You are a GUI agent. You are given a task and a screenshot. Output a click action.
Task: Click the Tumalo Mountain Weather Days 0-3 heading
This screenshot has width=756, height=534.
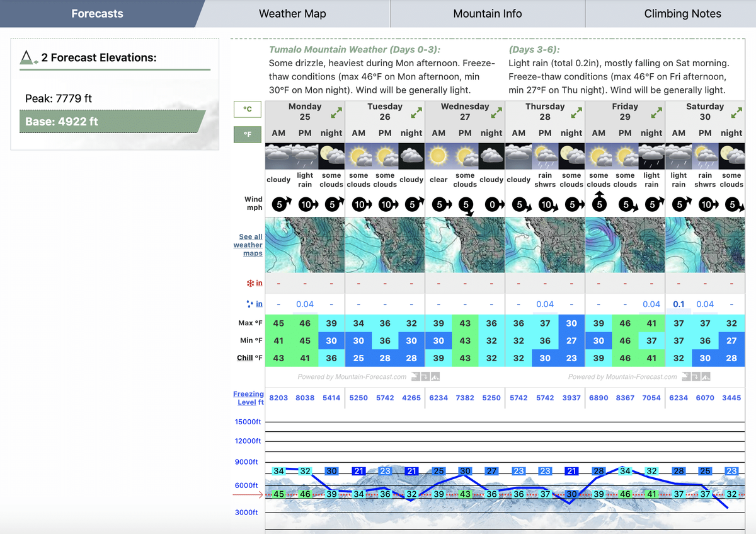(x=355, y=49)
